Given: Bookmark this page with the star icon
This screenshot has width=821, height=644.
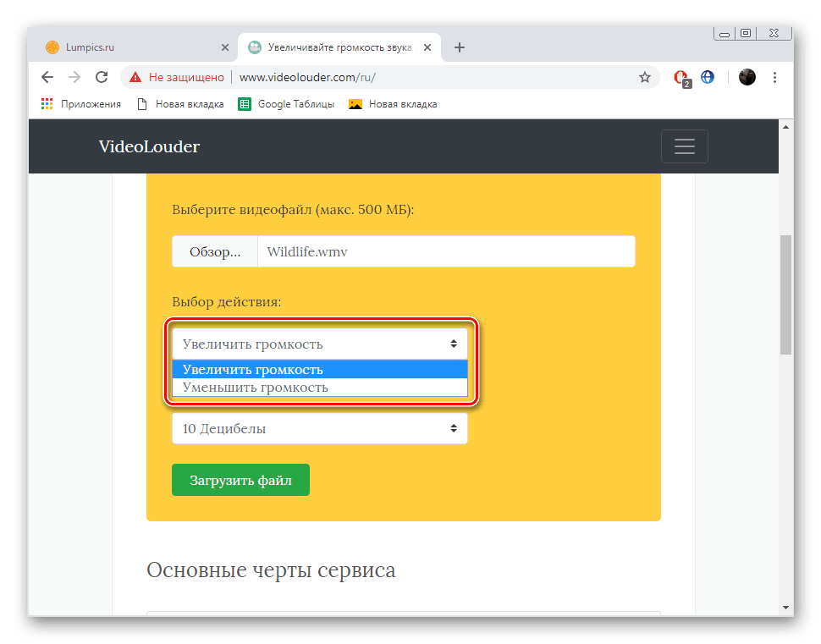Looking at the screenshot, I should (x=645, y=77).
